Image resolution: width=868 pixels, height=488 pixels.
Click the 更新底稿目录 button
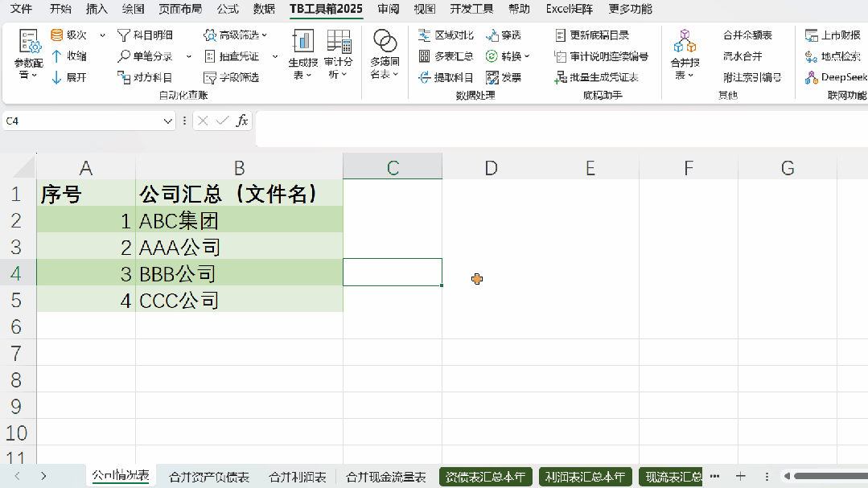tap(595, 35)
